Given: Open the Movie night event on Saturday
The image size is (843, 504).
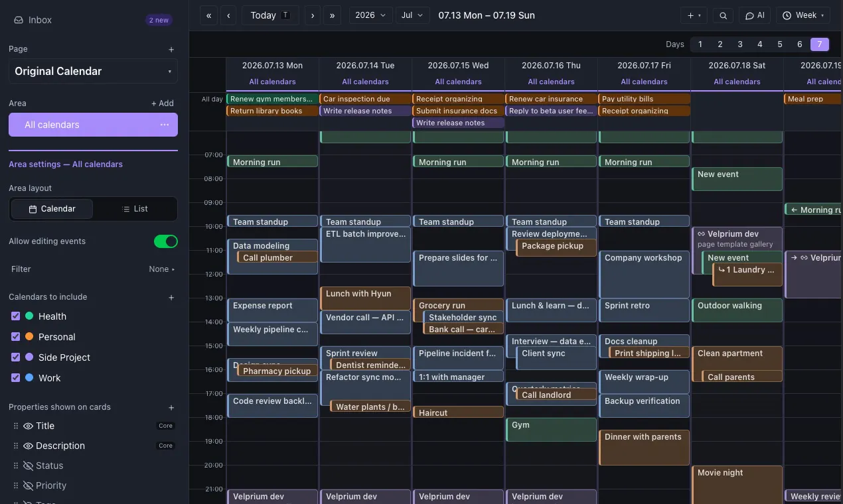Looking at the screenshot, I should (x=737, y=485).
